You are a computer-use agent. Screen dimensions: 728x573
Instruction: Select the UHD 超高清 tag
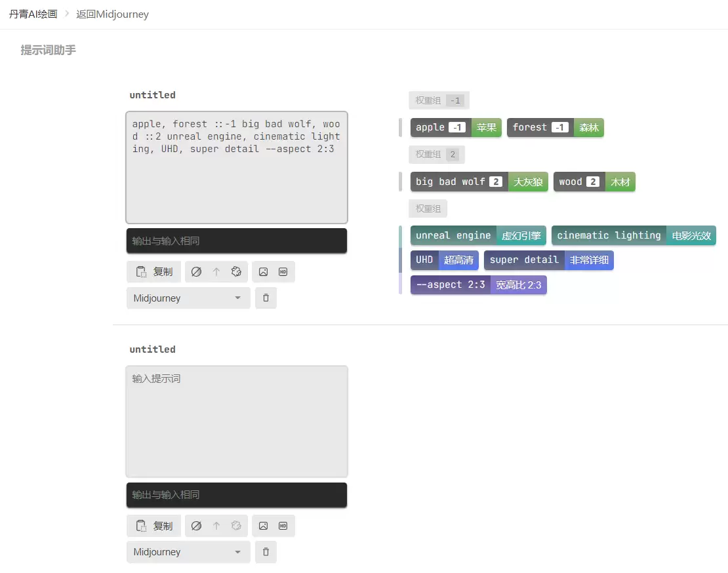[x=444, y=260]
